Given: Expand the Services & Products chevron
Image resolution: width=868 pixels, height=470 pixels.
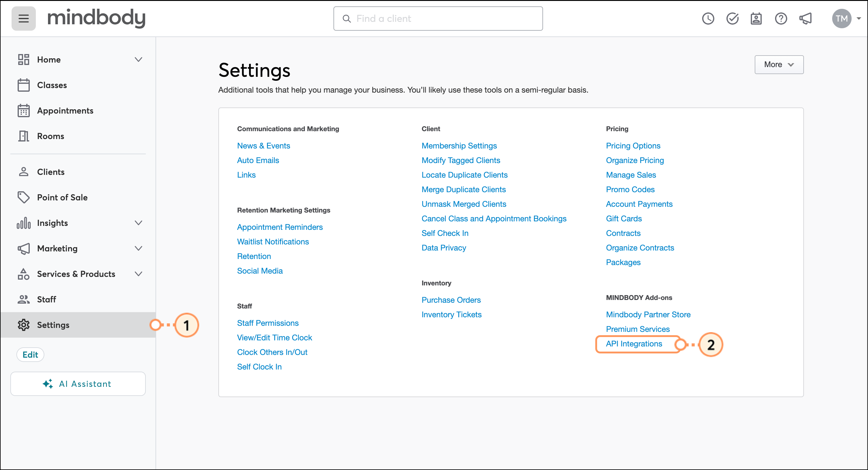Looking at the screenshot, I should (138, 274).
